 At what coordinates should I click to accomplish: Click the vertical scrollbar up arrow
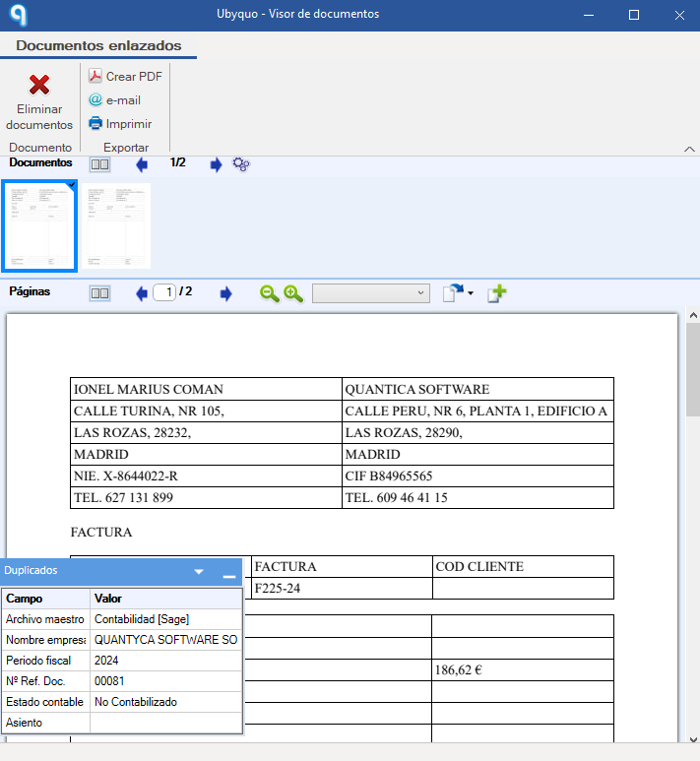[x=693, y=315]
